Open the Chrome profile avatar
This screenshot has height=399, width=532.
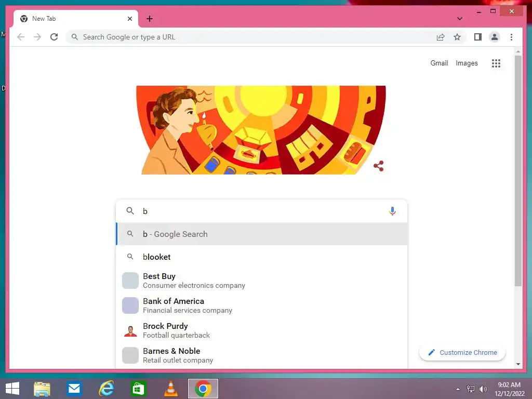click(x=495, y=37)
